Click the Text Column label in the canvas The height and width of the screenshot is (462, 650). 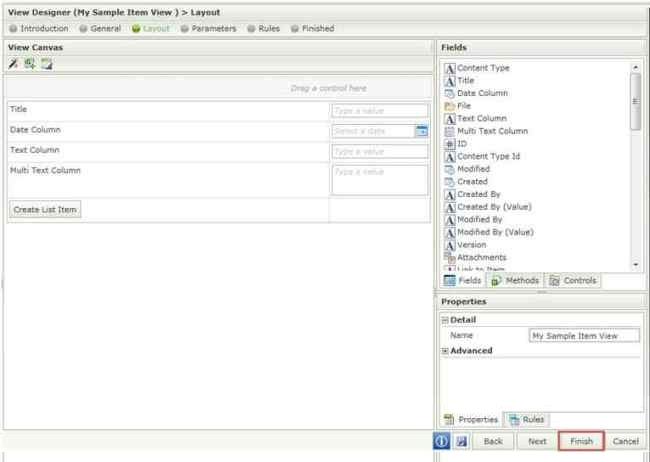(35, 150)
